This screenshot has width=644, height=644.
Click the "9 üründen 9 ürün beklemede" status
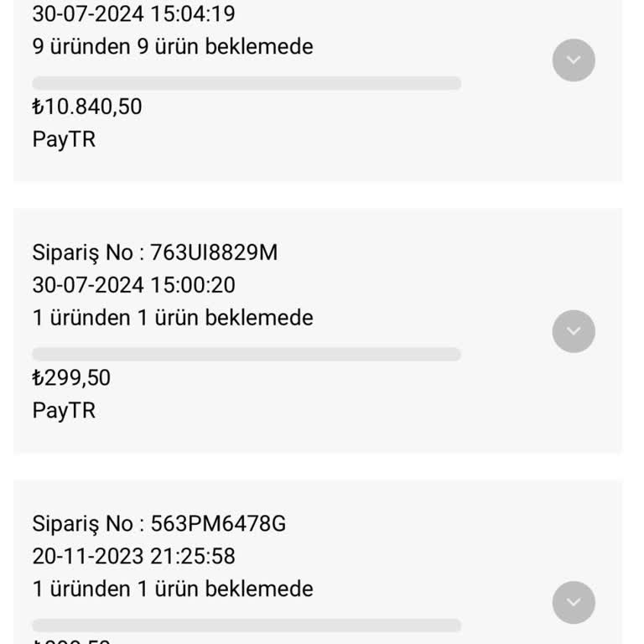pyautogui.click(x=173, y=46)
